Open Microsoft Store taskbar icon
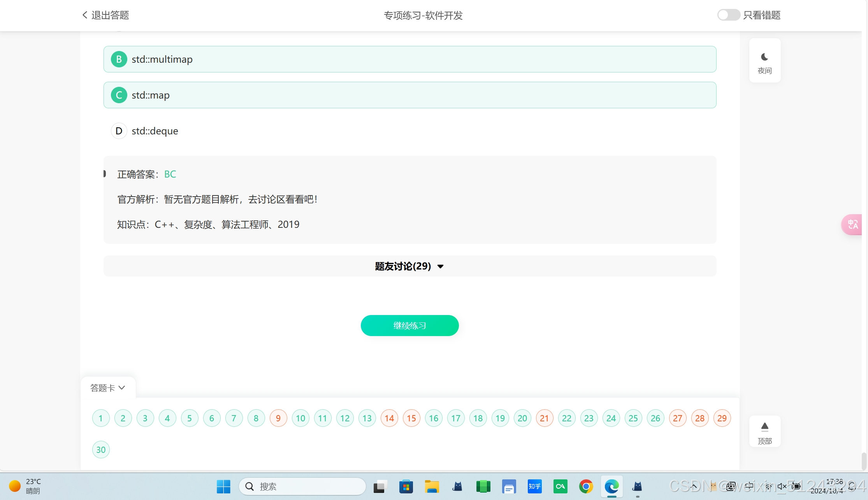868x500 pixels. pyautogui.click(x=406, y=486)
